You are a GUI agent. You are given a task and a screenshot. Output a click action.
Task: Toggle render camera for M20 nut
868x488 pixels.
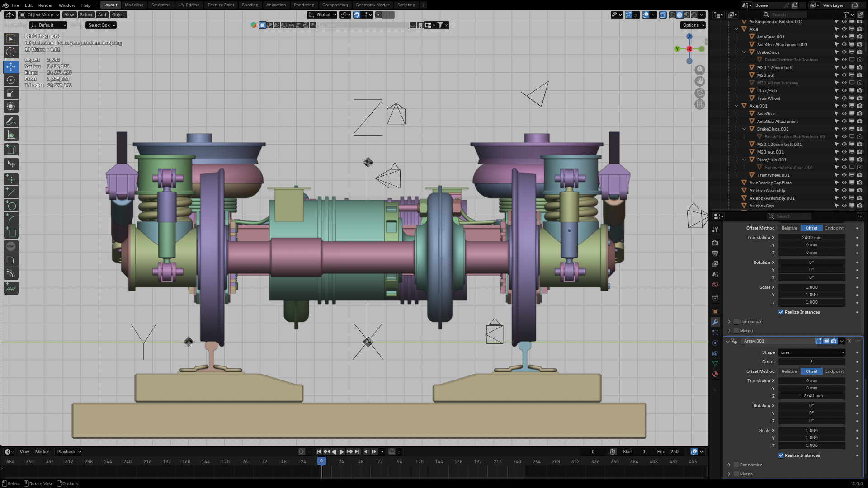tap(859, 75)
